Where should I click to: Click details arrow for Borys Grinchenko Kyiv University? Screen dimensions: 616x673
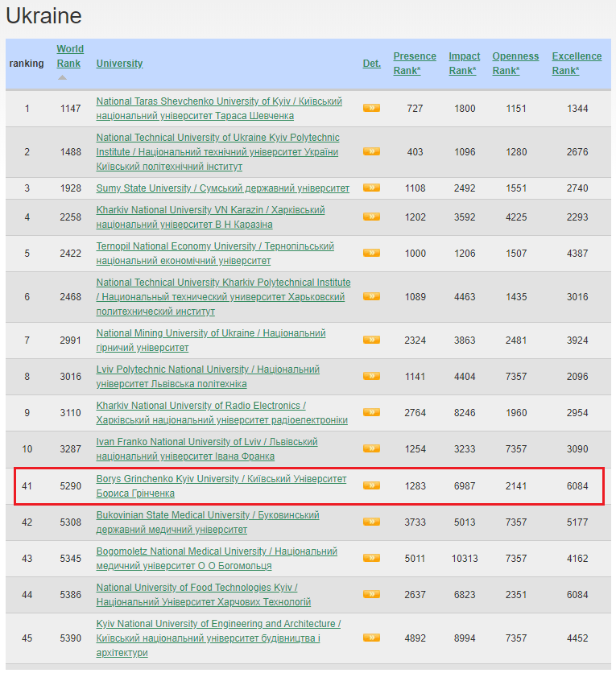click(x=371, y=485)
